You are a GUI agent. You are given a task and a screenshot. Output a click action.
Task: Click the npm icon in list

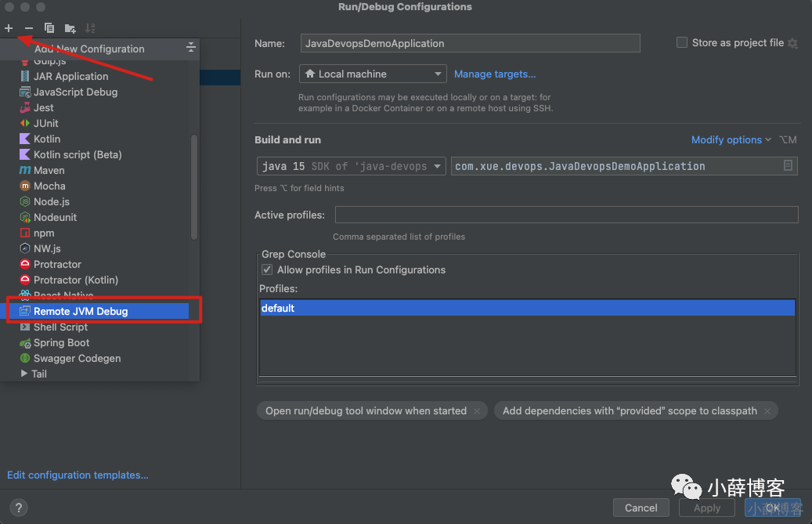[x=25, y=233]
